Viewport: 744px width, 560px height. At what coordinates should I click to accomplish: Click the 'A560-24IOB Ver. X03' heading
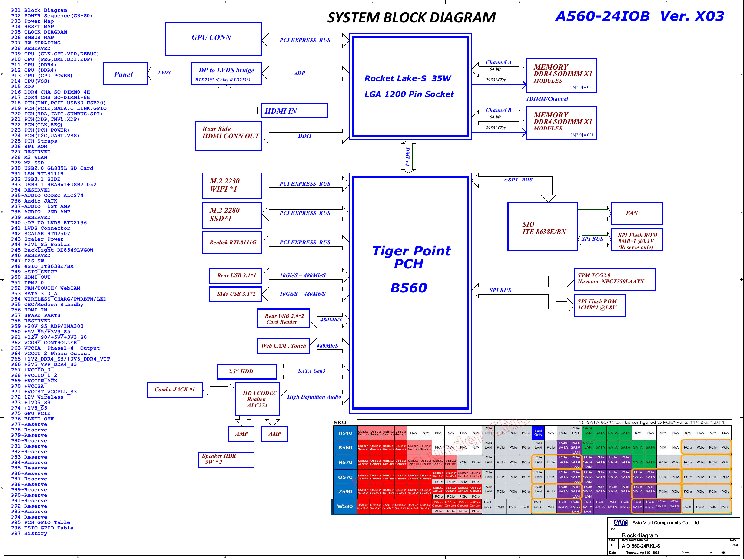point(639,16)
